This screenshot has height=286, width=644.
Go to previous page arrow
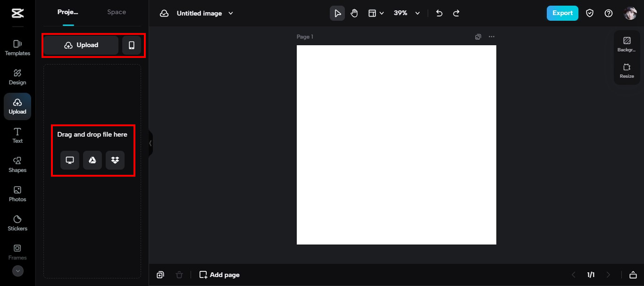pos(574,275)
